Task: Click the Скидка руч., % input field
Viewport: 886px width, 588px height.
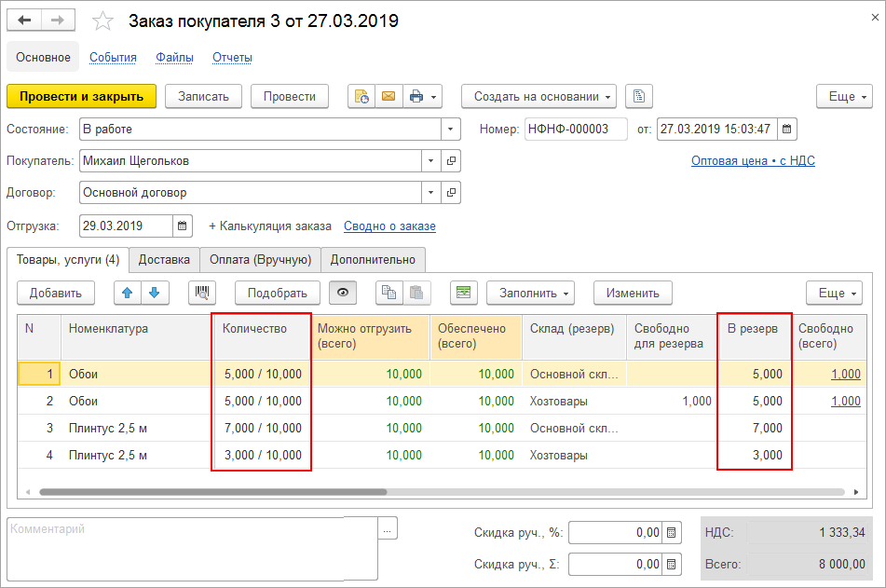Action: 615,533
